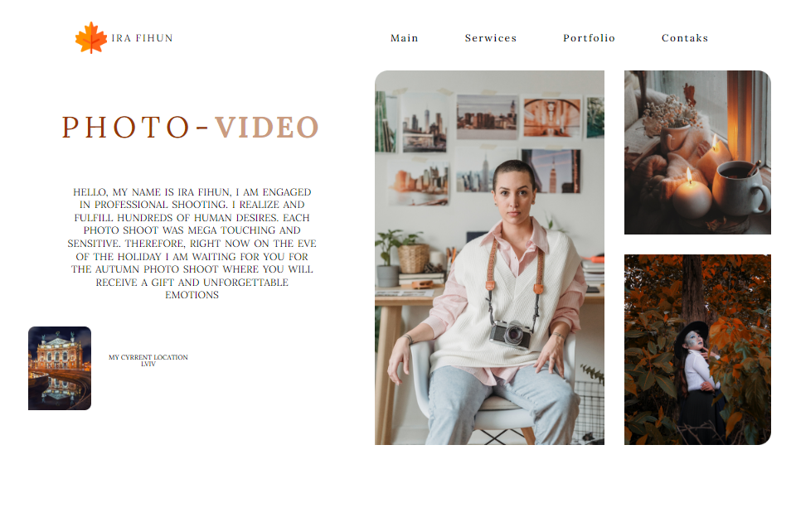Click the word PHOTO in the heading
This screenshot has height=532, width=796.
[126, 127]
